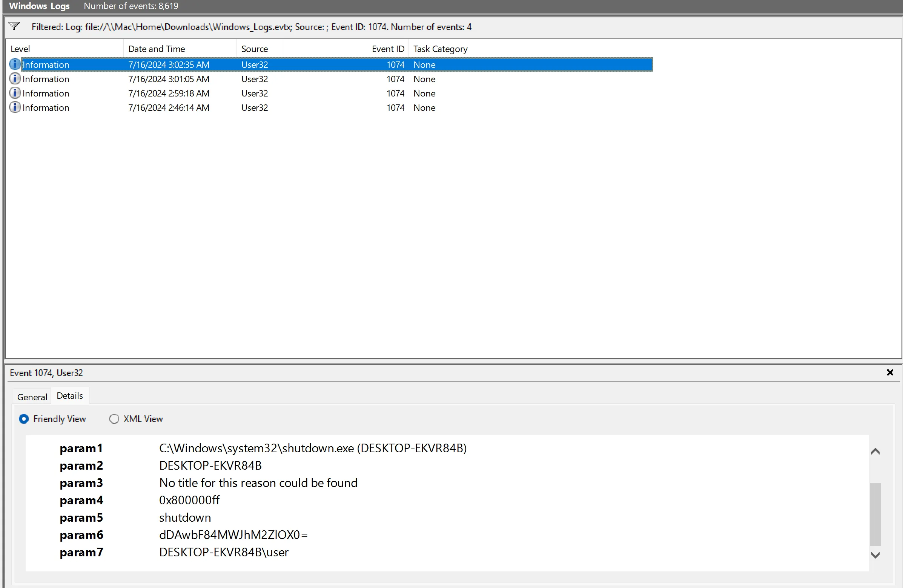Viewport: 903px width, 588px height.
Task: Select event logged at 7/16/2024 3:01:05 AM
Action: pos(169,79)
